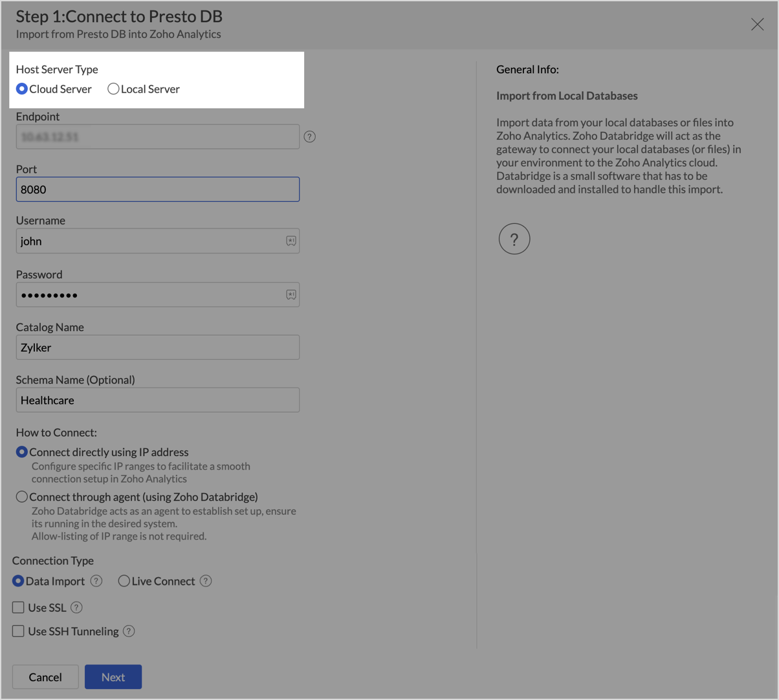Select the Cloud Server radio option

click(x=22, y=89)
